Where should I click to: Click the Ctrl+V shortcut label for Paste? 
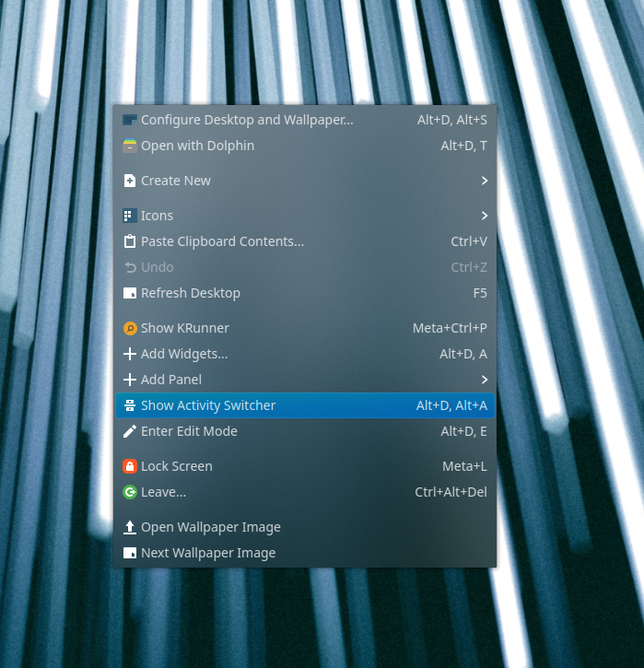pyautogui.click(x=468, y=241)
